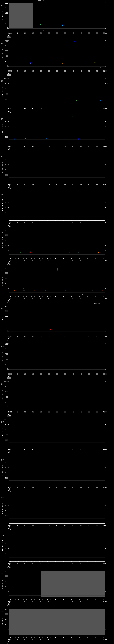Click the 1.8 annotation below panel 2

click(x=100, y=68)
